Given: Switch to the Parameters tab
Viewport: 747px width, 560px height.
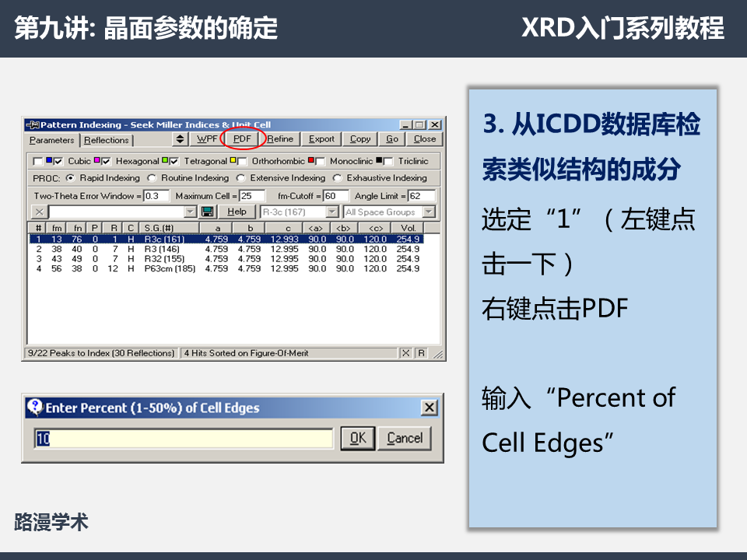Looking at the screenshot, I should click(x=51, y=140).
